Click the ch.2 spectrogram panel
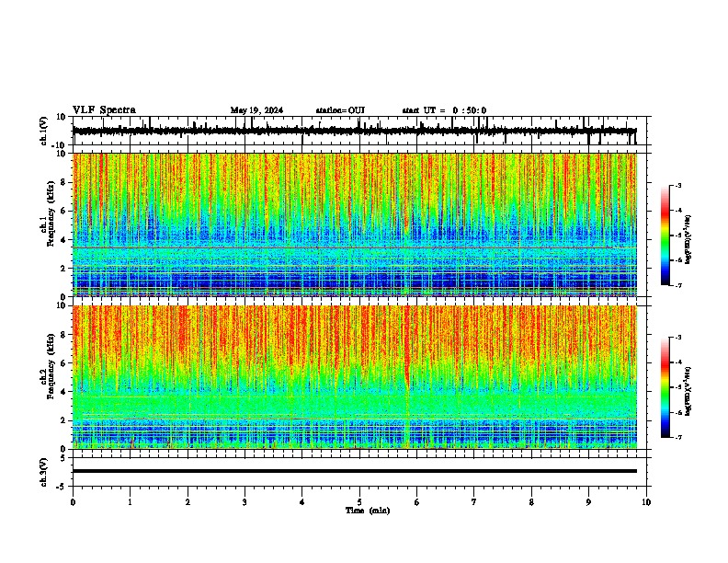Viewport: 728px width, 563px height. tap(355, 377)
